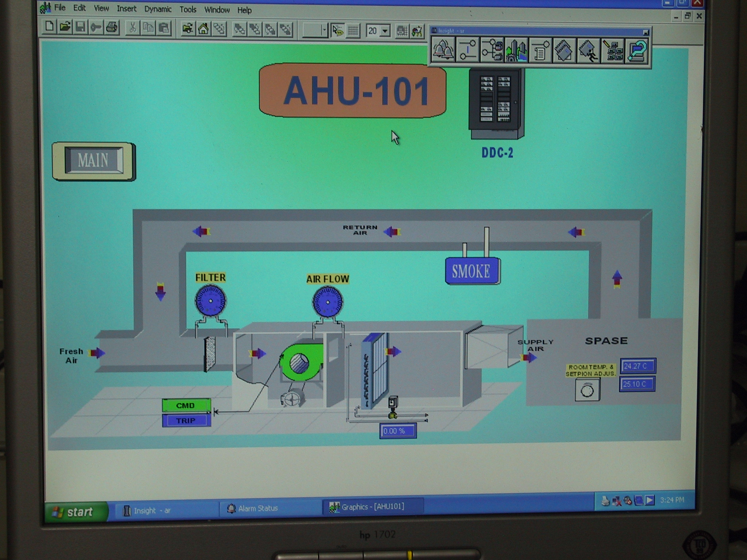The height and width of the screenshot is (560, 747).
Task: Open the grid size 20 dropdown
Action: (x=385, y=31)
